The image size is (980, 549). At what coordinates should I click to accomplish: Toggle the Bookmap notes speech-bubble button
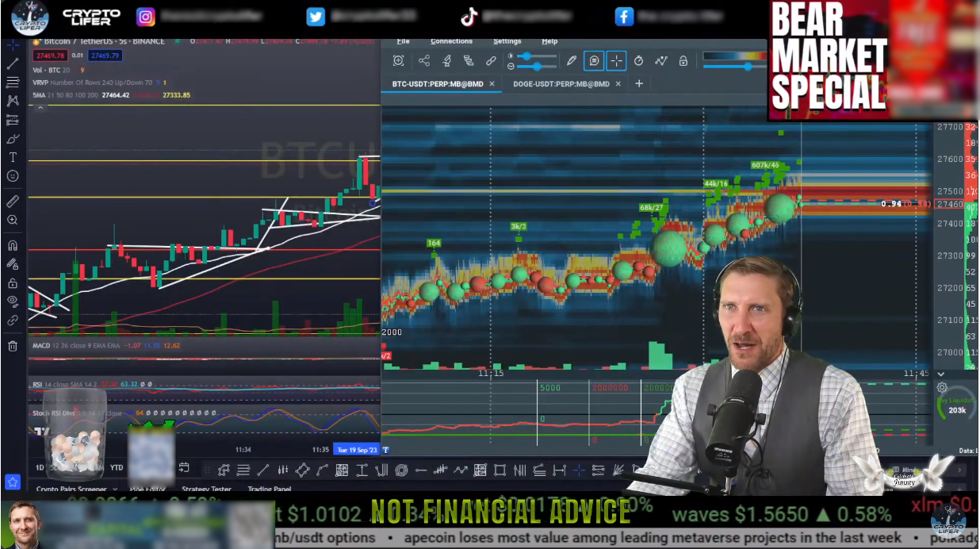click(x=593, y=60)
